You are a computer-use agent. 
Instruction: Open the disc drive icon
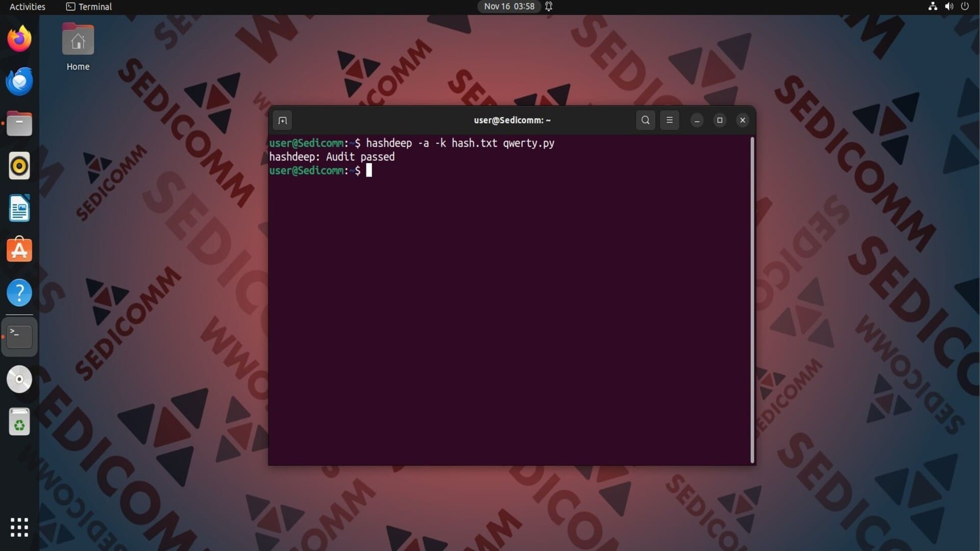point(19,379)
